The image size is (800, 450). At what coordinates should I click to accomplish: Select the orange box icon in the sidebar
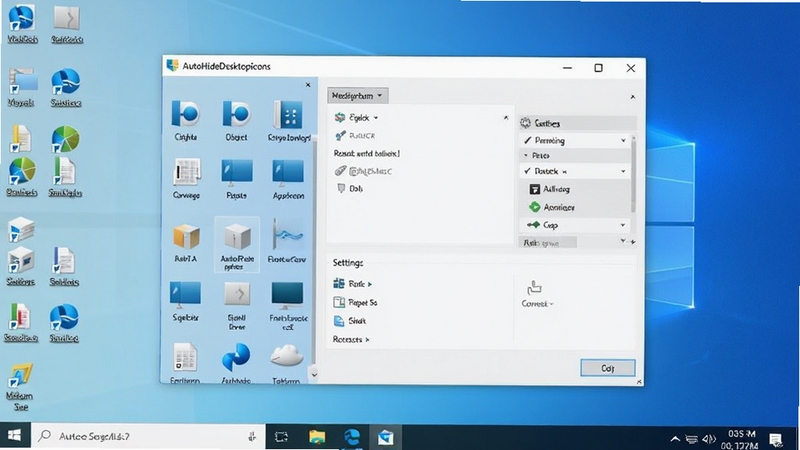(x=186, y=236)
